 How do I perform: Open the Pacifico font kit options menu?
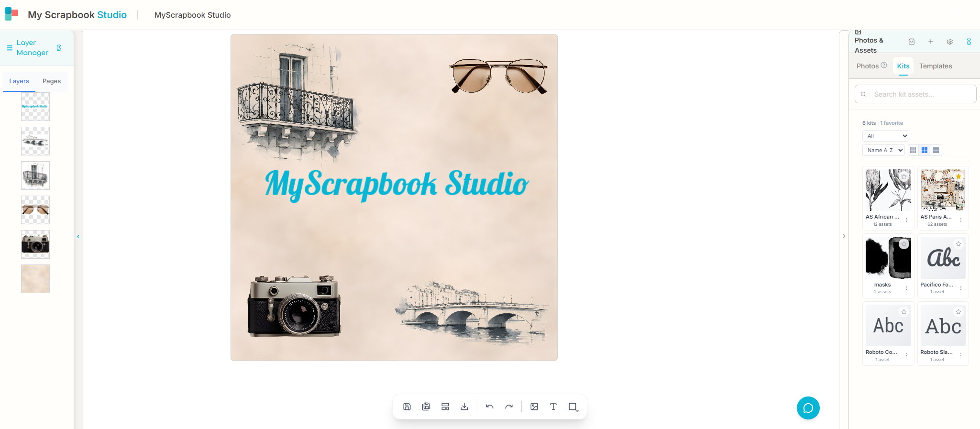pyautogui.click(x=961, y=288)
